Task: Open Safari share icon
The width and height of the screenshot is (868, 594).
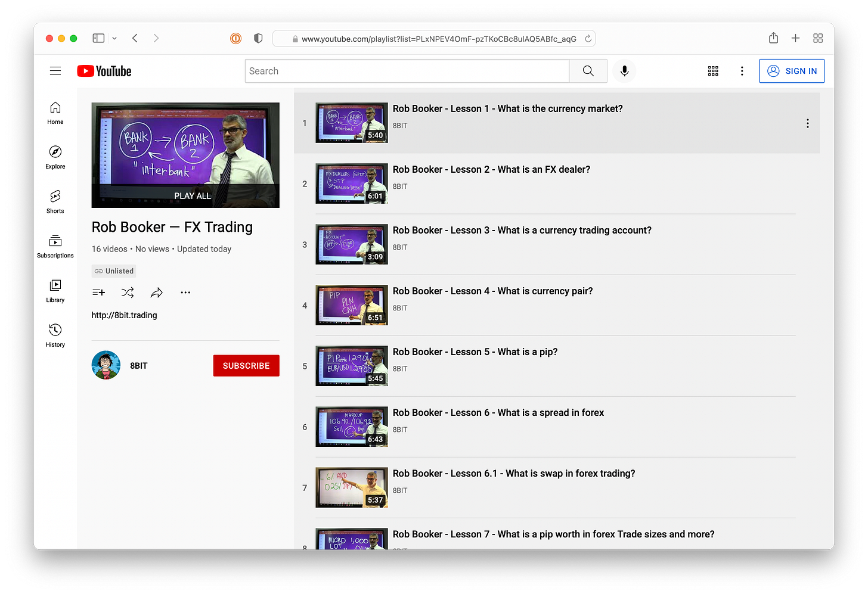Action: [x=773, y=38]
